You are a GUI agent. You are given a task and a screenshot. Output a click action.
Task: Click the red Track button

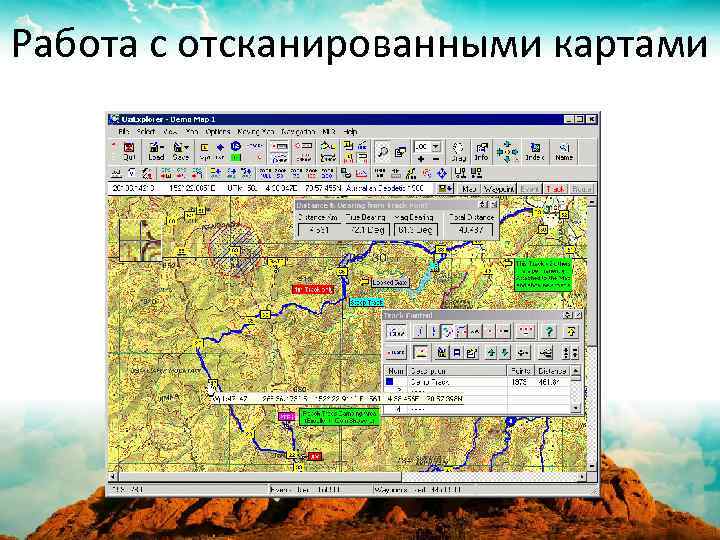556,189
